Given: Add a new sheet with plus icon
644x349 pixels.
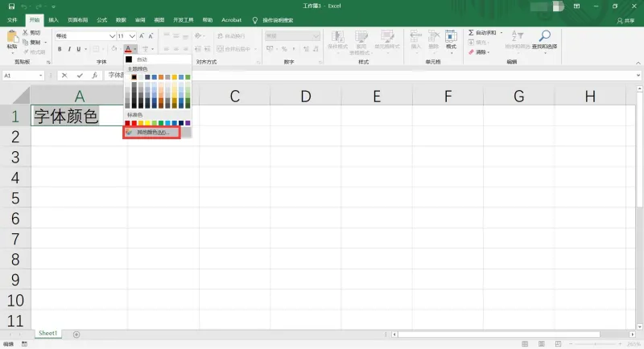Looking at the screenshot, I should pyautogui.click(x=76, y=335).
